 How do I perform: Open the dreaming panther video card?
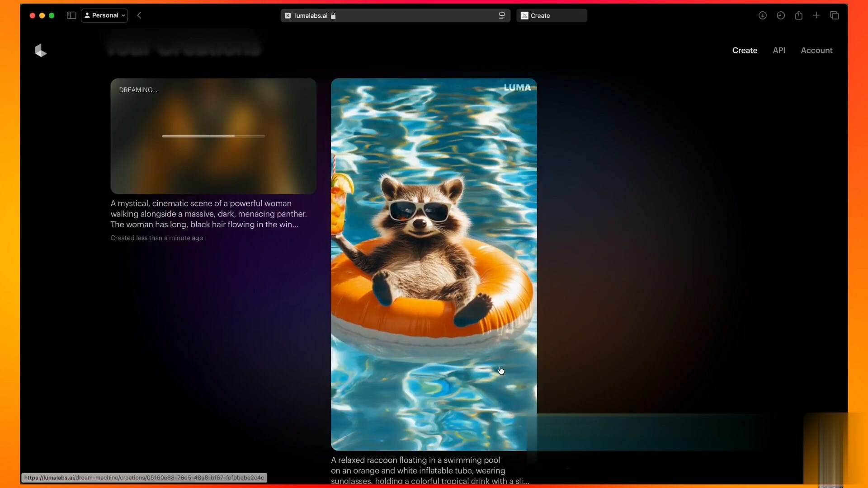pos(213,136)
